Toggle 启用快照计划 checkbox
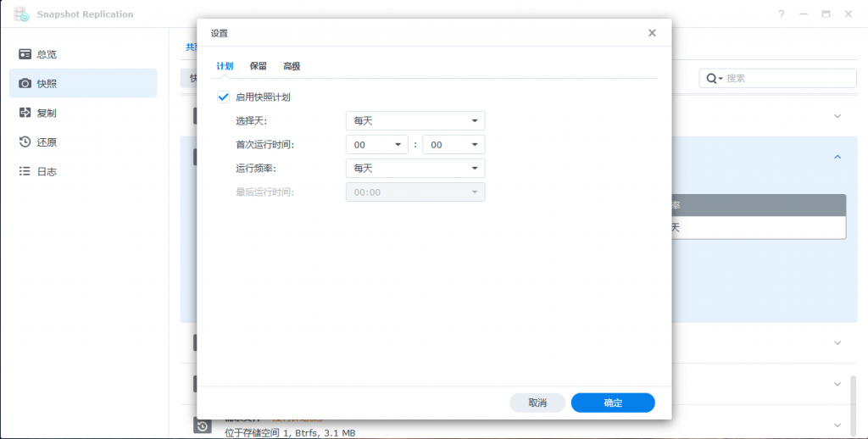This screenshot has width=868, height=439. click(224, 97)
